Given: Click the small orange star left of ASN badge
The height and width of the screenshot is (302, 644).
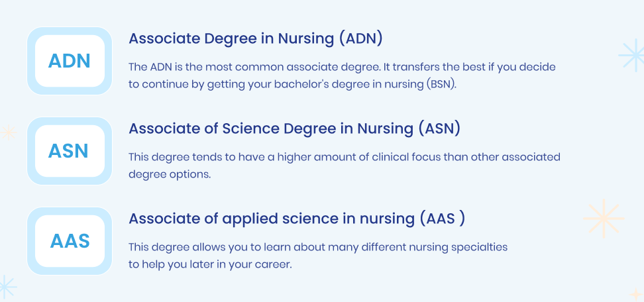Looking at the screenshot, I should pyautogui.click(x=8, y=132).
